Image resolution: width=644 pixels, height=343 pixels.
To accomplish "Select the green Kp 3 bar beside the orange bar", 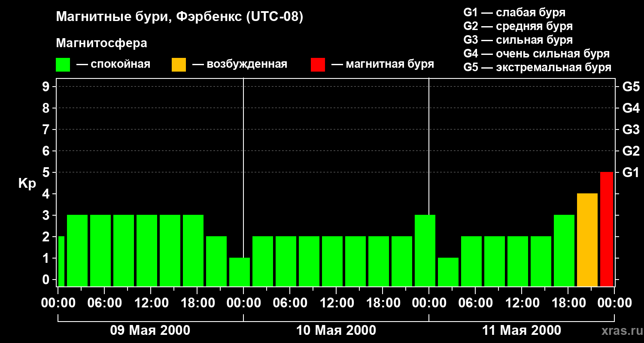I will [x=564, y=250].
